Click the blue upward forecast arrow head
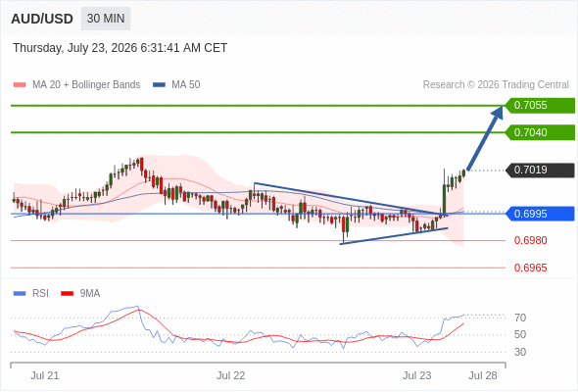This screenshot has width=578, height=392. [498, 112]
